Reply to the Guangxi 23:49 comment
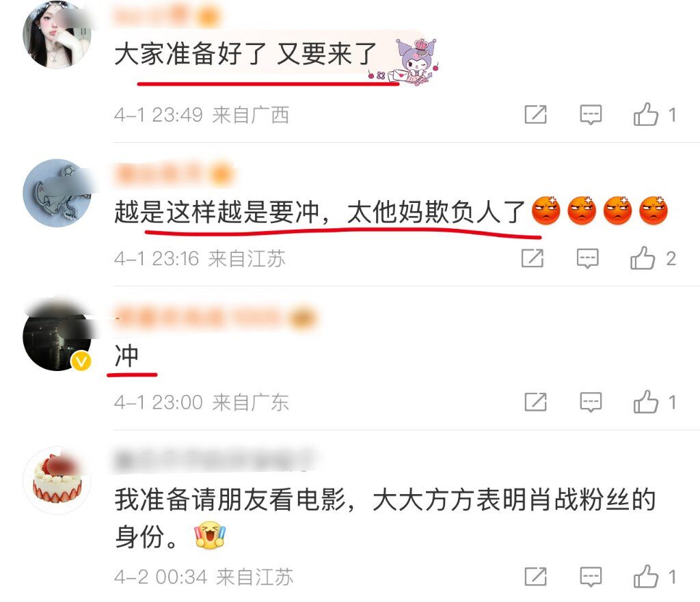700x602 pixels. 591,115
